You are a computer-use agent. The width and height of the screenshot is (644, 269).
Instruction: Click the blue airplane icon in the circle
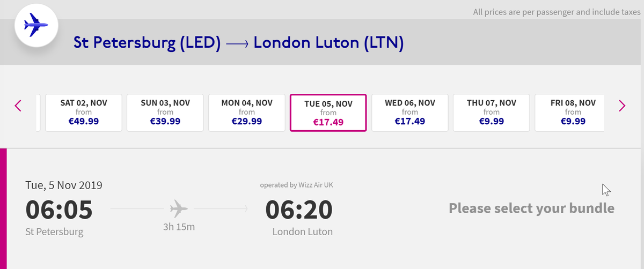[x=36, y=26]
